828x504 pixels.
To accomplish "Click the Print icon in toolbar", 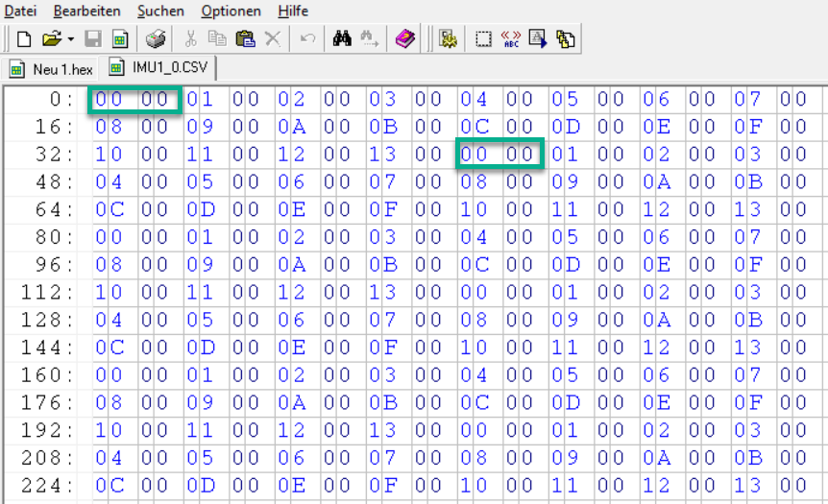I will [x=156, y=39].
